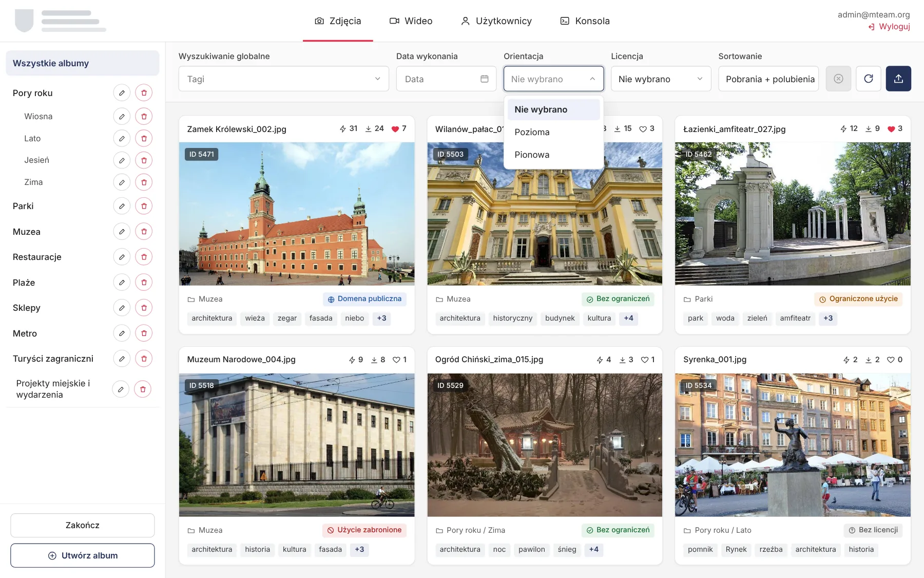The height and width of the screenshot is (578, 924).
Task: Delete the Muzea album
Action: (144, 232)
